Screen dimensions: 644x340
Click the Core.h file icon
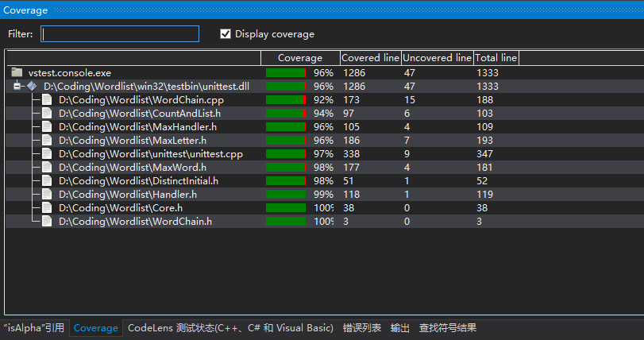click(47, 208)
